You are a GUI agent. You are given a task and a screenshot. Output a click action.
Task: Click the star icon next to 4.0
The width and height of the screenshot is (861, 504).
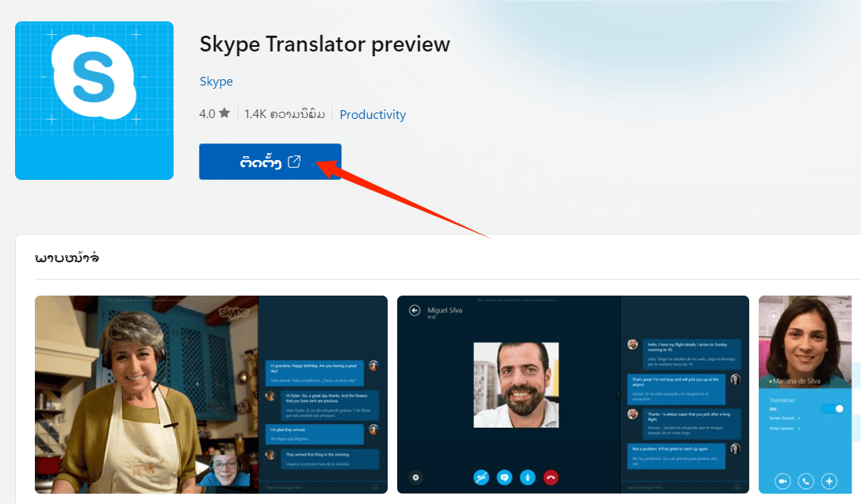224,113
